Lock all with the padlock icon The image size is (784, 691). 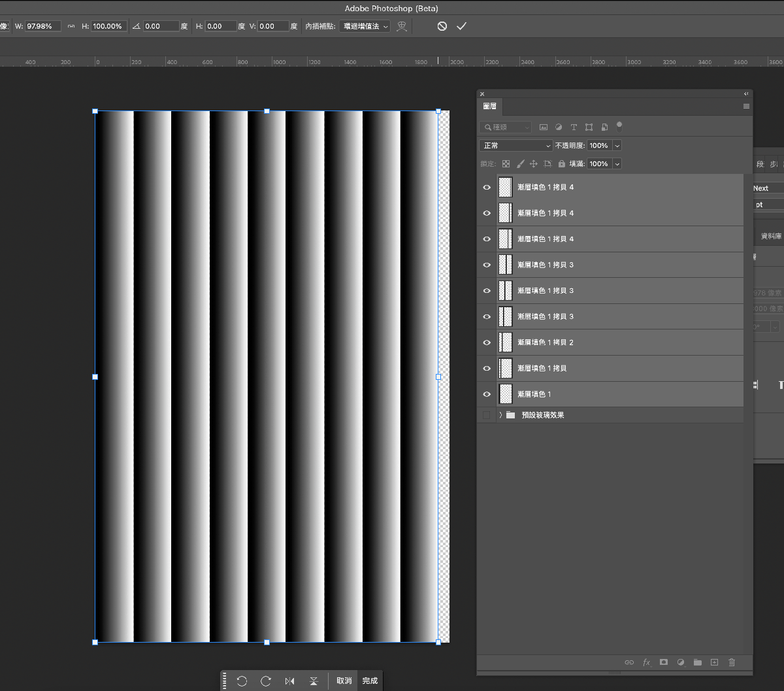[x=561, y=163]
